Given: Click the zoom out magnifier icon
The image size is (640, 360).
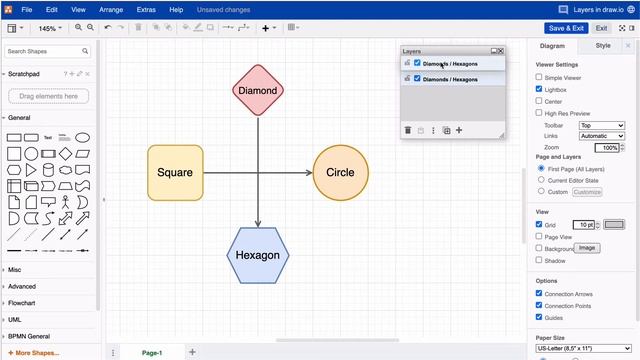Looking at the screenshot, I should tap(91, 27).
